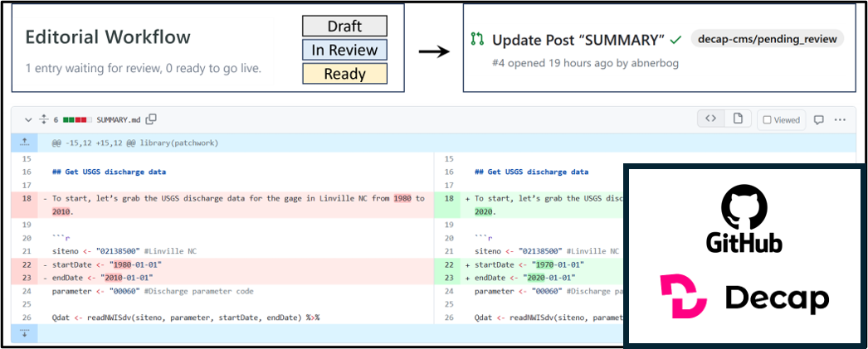Screen dimensions: 868x349
Task: Click the pink Decap logo
Action: click(684, 297)
